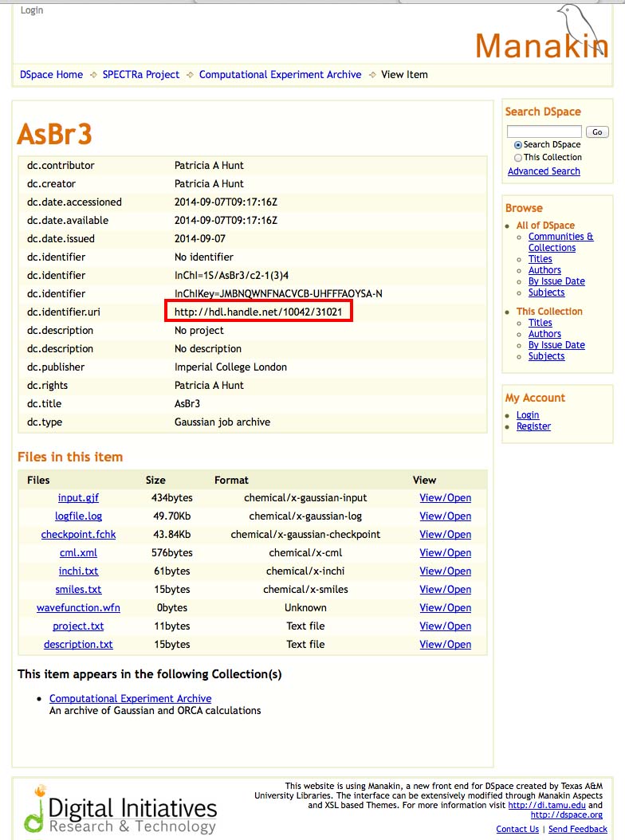Click View/Open for smiles.txt
Image resolution: width=625 pixels, height=840 pixels.
tap(445, 590)
